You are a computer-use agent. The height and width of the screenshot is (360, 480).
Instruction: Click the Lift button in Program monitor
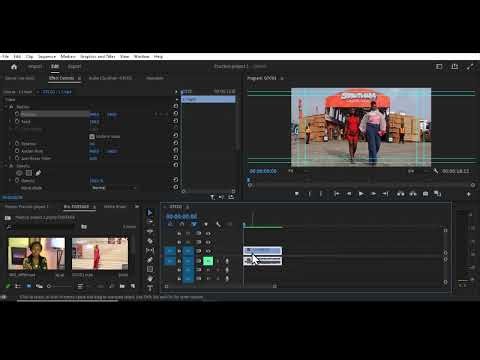pos(401,194)
